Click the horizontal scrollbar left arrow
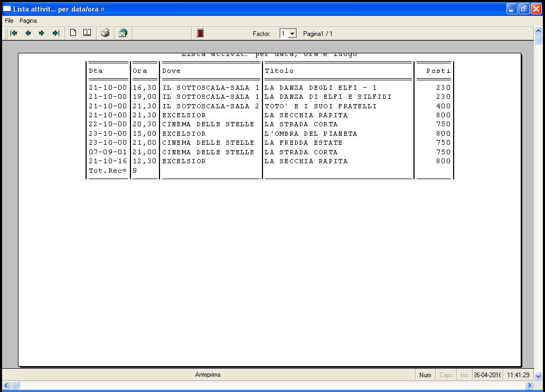The height and width of the screenshot is (392, 545). pyautogui.click(x=6, y=385)
